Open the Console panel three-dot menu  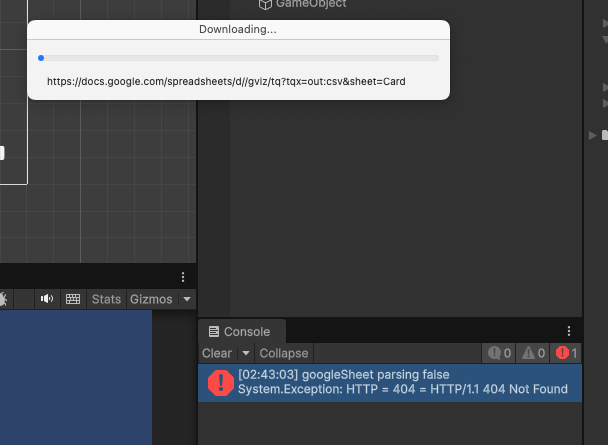569,331
